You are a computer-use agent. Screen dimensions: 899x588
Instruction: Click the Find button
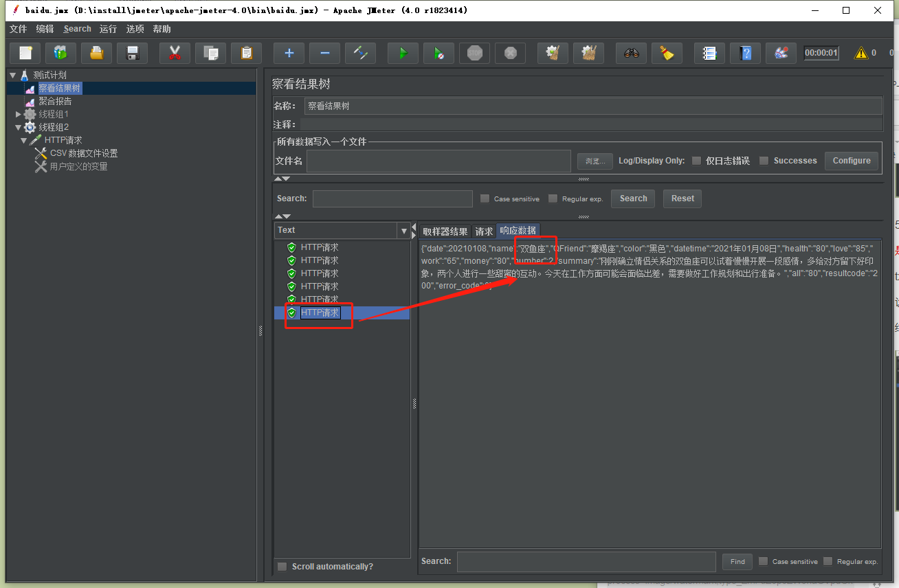737,561
